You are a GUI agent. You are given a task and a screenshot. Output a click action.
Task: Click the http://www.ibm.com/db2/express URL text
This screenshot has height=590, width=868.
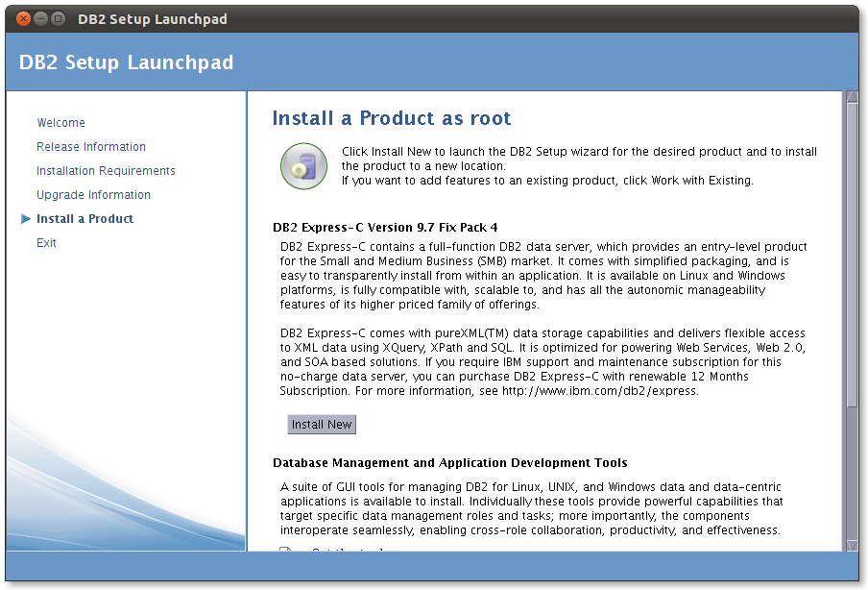[x=599, y=391]
